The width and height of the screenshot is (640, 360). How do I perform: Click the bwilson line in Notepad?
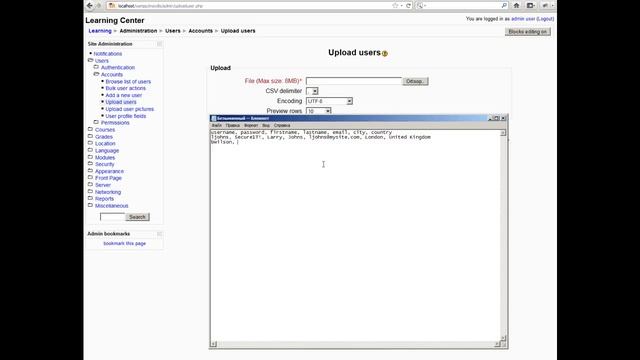click(x=224, y=142)
